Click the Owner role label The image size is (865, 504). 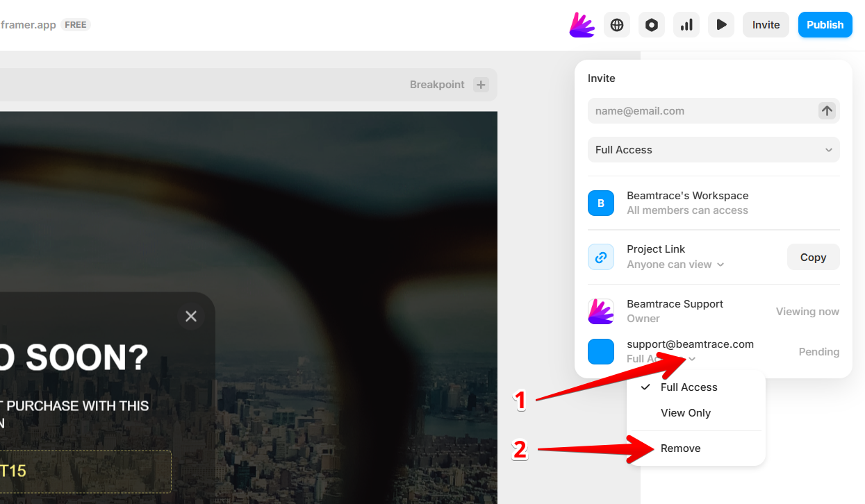(643, 319)
